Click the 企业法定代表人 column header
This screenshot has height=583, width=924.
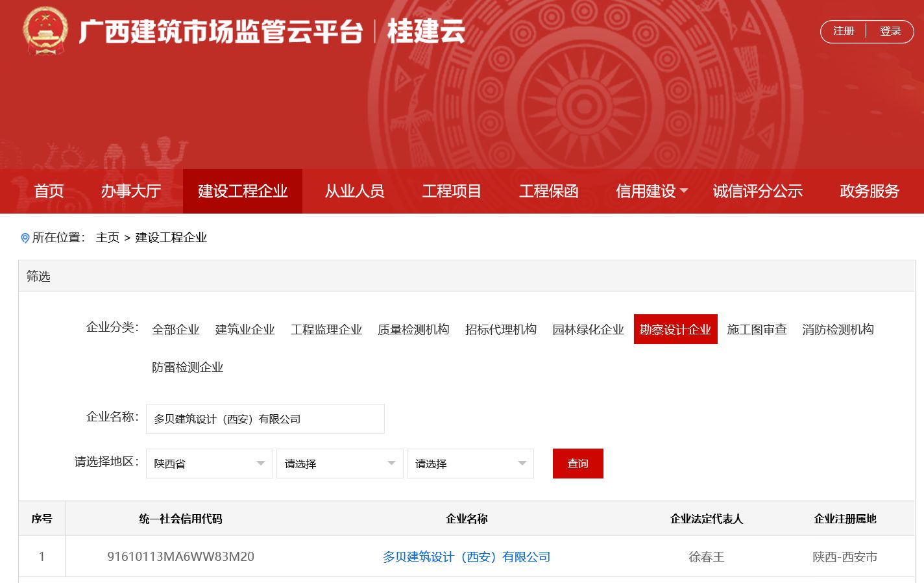coord(707,519)
